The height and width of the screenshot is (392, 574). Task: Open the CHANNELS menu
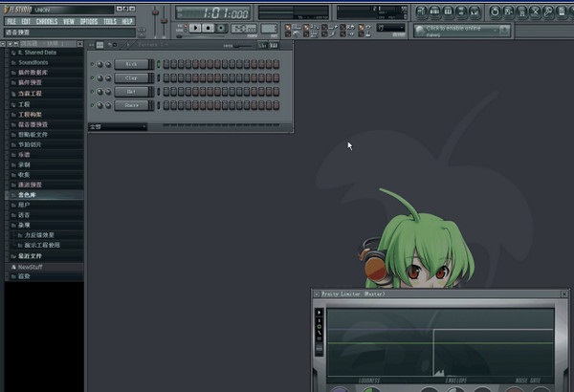pyautogui.click(x=47, y=20)
